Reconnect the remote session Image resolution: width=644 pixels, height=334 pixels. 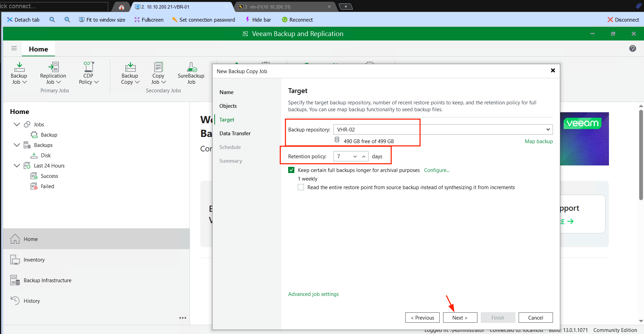click(x=297, y=20)
